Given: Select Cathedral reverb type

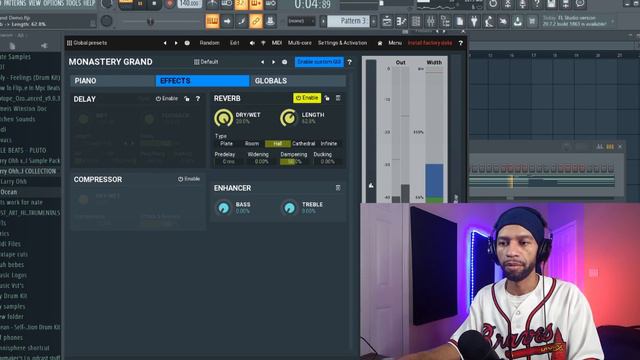Looking at the screenshot, I should [x=304, y=144].
